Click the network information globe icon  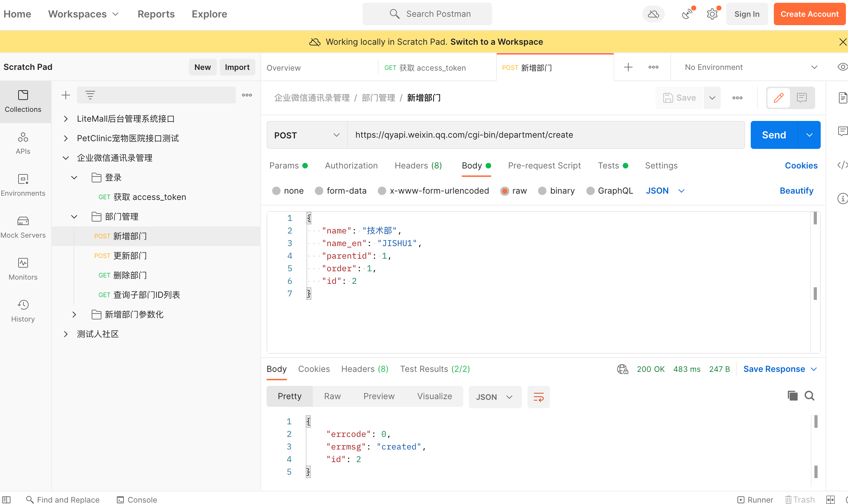[623, 369]
